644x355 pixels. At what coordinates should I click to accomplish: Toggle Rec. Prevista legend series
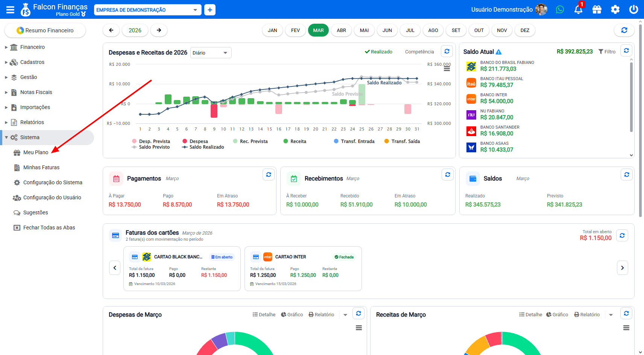pos(250,141)
